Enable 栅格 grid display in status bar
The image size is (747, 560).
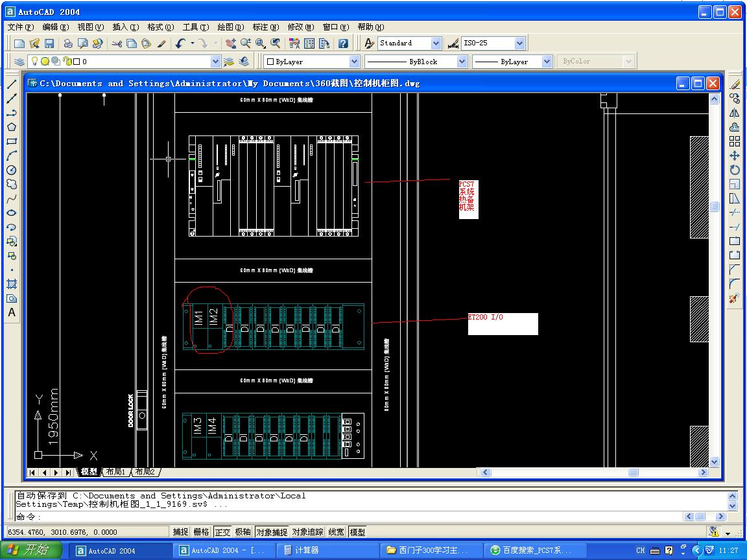click(202, 532)
